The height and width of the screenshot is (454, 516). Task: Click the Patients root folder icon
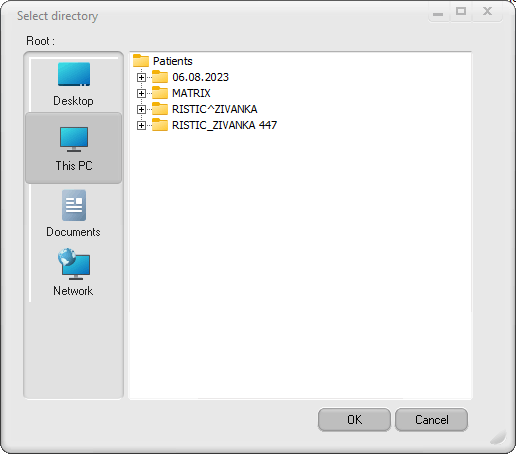click(141, 61)
